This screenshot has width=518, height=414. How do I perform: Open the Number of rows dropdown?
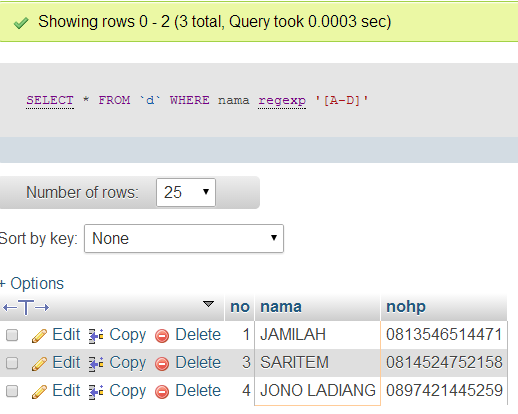coord(186,192)
